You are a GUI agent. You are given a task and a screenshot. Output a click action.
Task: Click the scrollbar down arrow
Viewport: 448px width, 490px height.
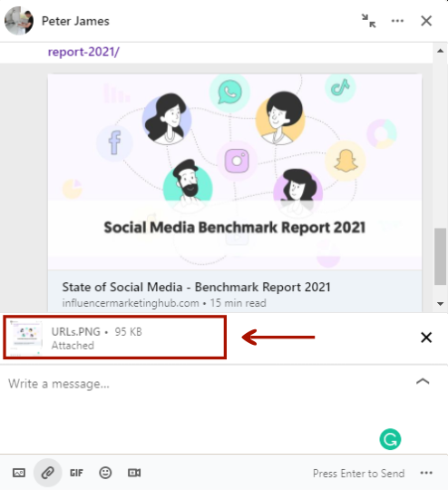[x=440, y=304]
